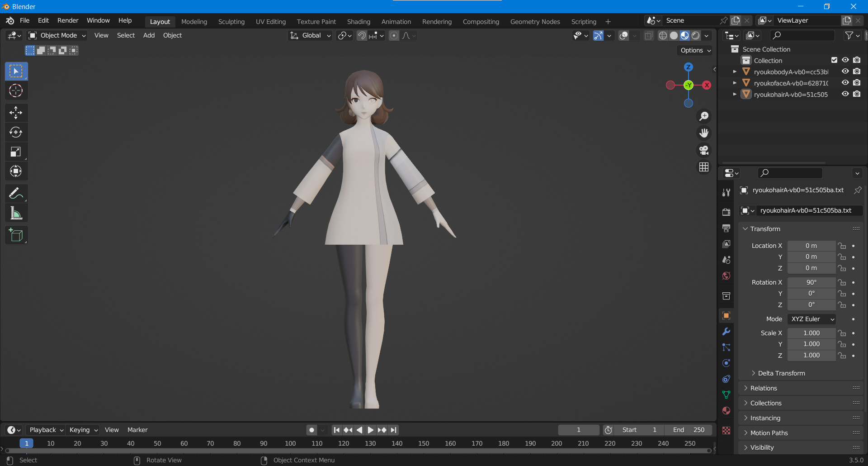Open the Render properties tab
Image resolution: width=868 pixels, height=466 pixels.
726,212
